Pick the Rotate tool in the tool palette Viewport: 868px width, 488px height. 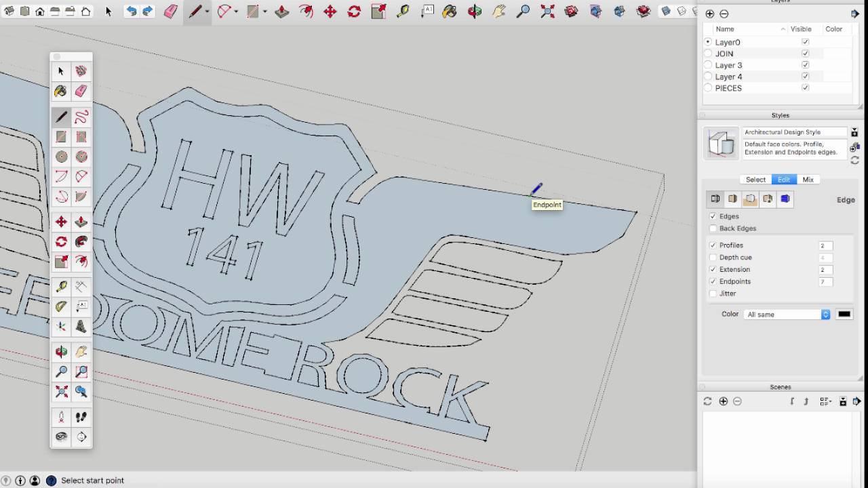(61, 241)
